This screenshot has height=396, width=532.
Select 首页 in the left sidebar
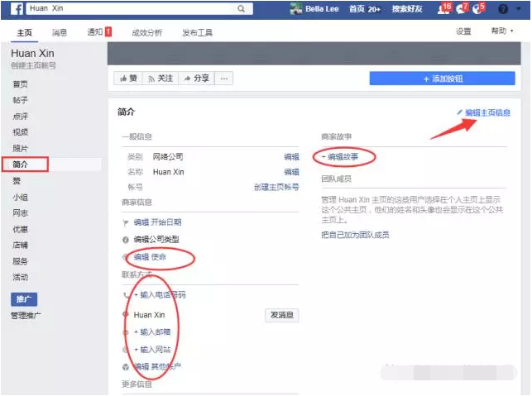tap(20, 84)
